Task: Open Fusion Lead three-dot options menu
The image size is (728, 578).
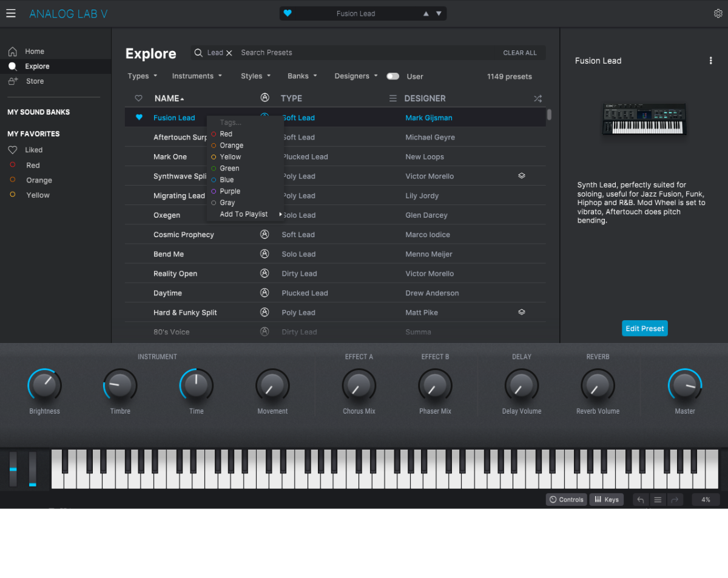Action: pos(711,61)
